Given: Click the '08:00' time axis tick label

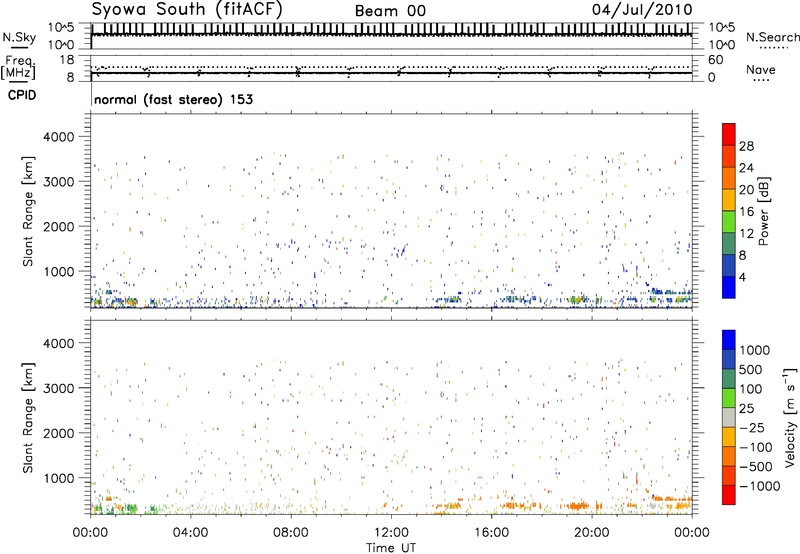Looking at the screenshot, I should tap(291, 533).
